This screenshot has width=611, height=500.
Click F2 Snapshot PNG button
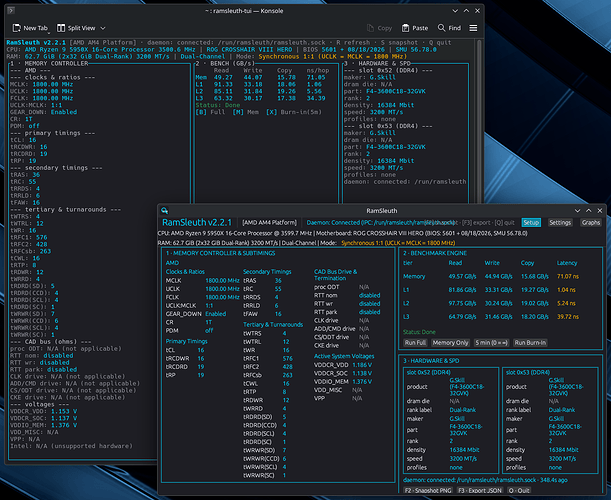coord(427,490)
